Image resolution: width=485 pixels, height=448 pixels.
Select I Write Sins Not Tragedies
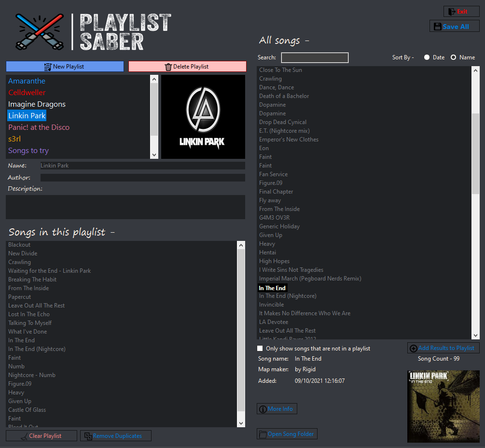pos(291,270)
